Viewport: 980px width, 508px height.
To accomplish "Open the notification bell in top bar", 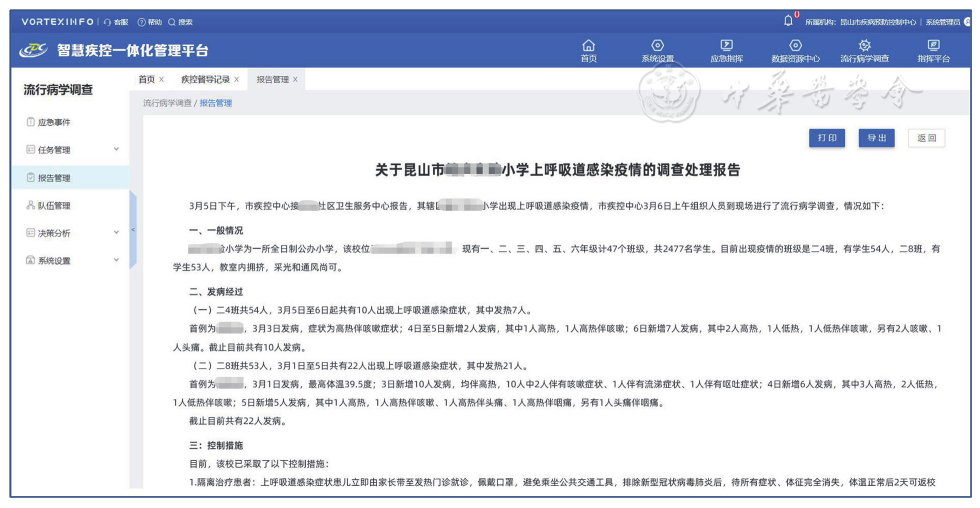I will 788,21.
